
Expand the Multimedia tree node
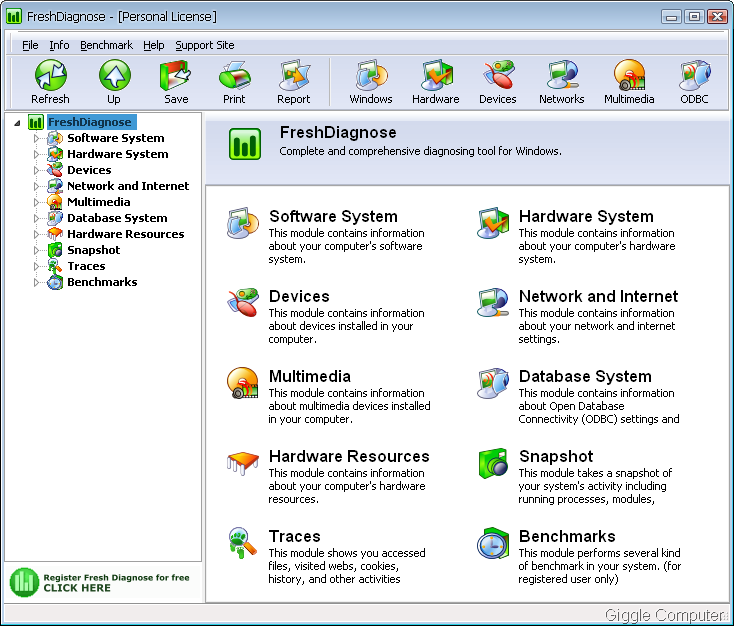[x=36, y=202]
